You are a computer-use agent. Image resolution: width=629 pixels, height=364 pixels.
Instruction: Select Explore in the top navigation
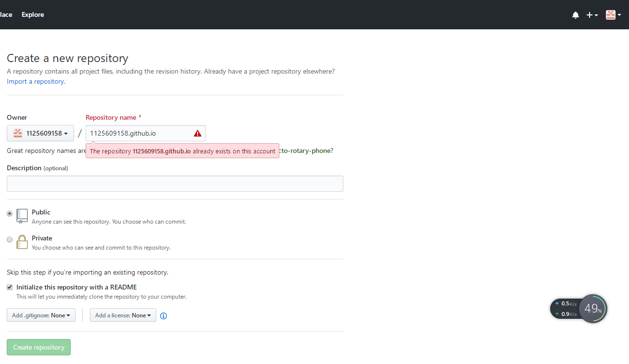(33, 14)
